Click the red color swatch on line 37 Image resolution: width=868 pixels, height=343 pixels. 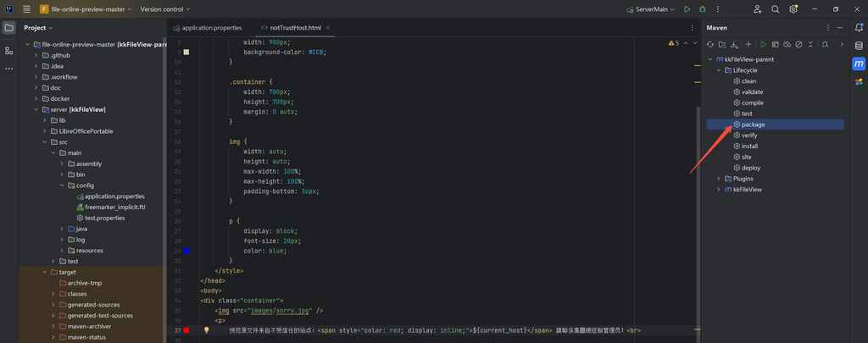(x=186, y=330)
